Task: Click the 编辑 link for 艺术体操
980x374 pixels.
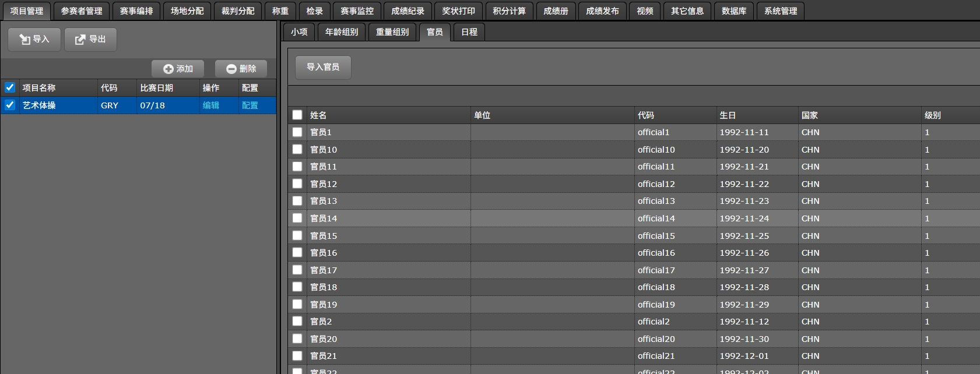Action: click(x=211, y=105)
